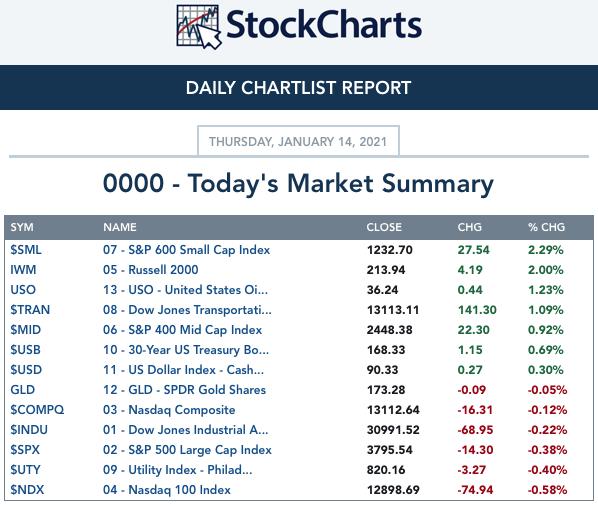The width and height of the screenshot is (598, 505).
Task: Click the StockCharts logo icon
Action: click(199, 27)
